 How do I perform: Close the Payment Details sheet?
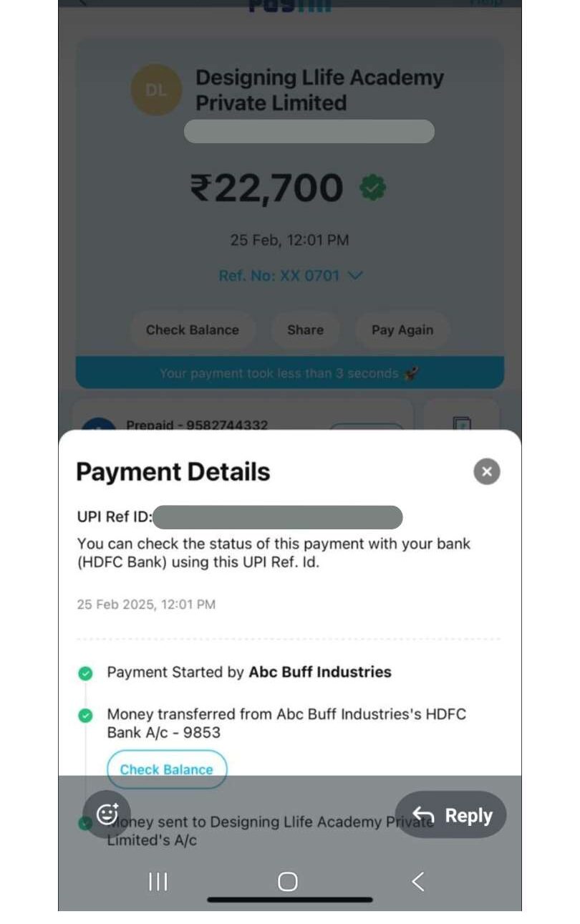487,471
